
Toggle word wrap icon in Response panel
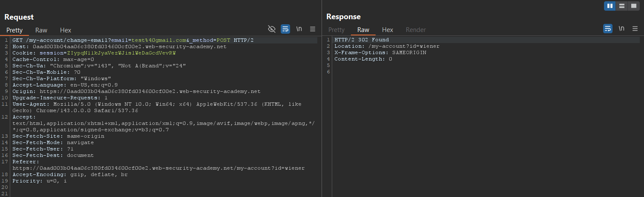tap(608, 29)
